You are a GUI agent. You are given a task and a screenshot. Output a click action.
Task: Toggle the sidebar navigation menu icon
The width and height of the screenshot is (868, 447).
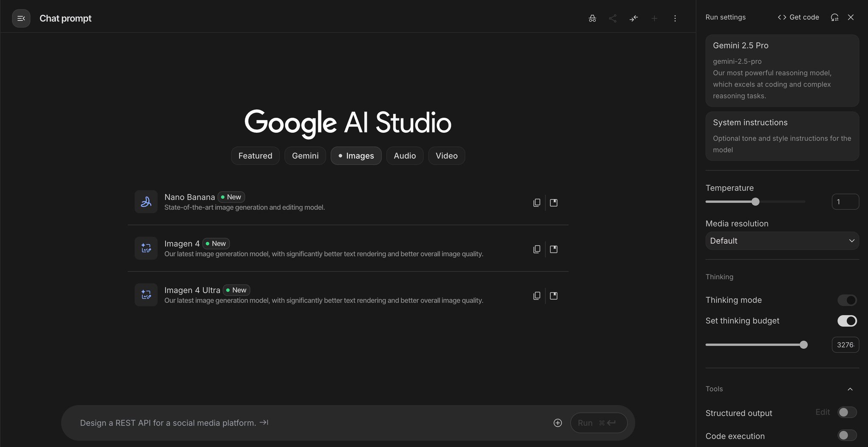(x=21, y=18)
